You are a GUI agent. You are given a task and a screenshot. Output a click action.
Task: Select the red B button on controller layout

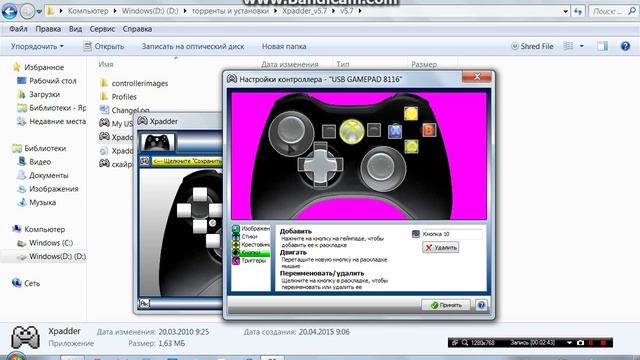click(429, 130)
